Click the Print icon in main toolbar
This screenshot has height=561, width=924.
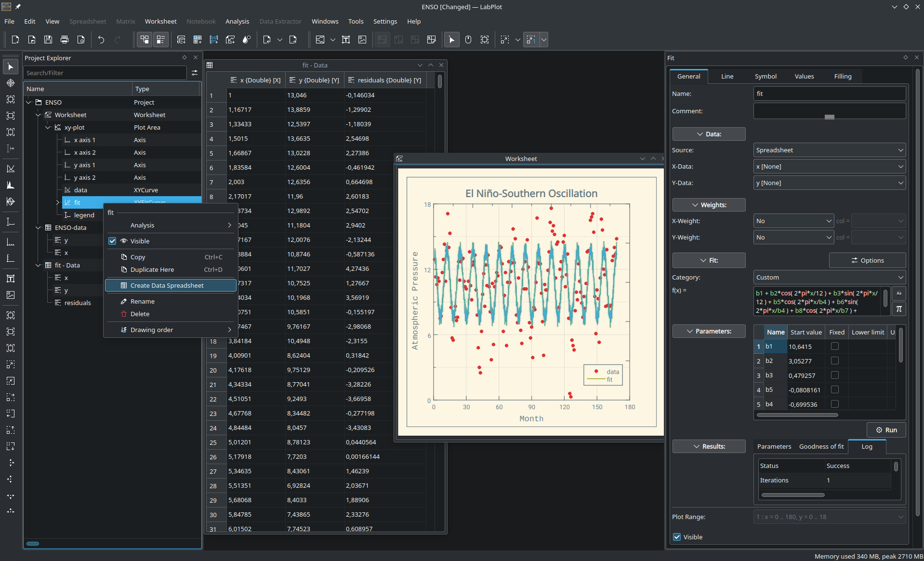click(65, 40)
